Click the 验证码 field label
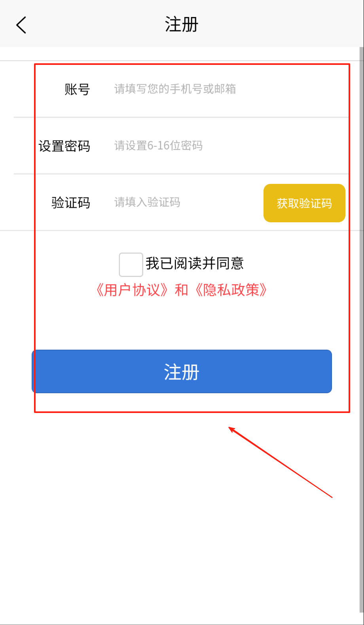This screenshot has height=625, width=364. coord(71,203)
